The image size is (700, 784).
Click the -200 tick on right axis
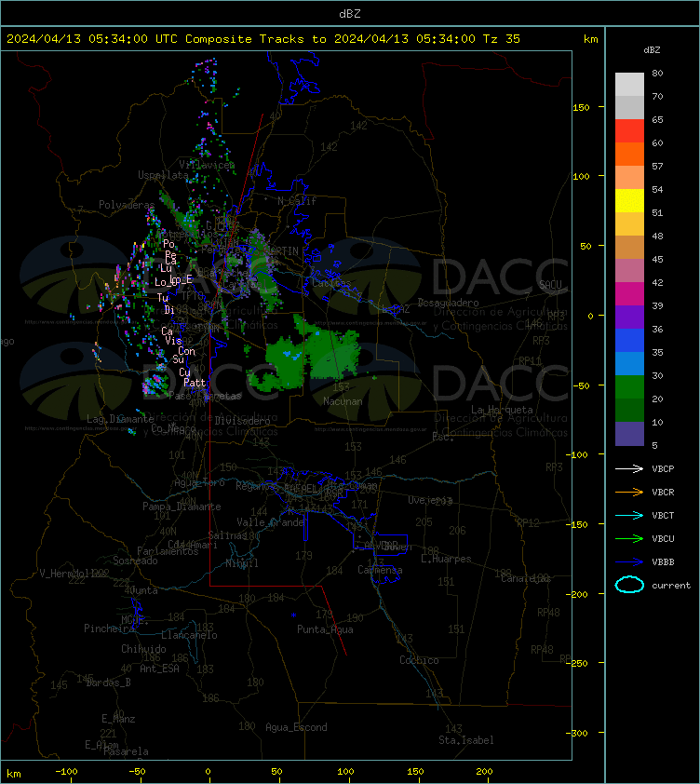pyautogui.click(x=578, y=593)
